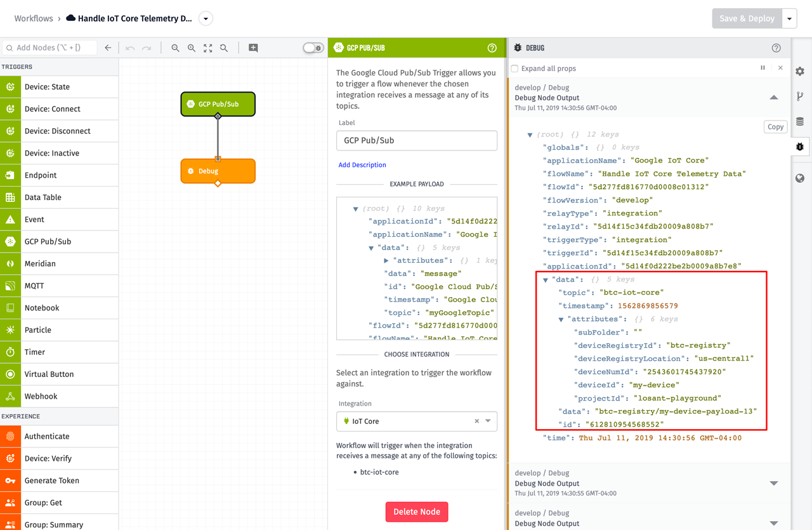
Task: Fit the workflow to the screen
Action: (207, 48)
